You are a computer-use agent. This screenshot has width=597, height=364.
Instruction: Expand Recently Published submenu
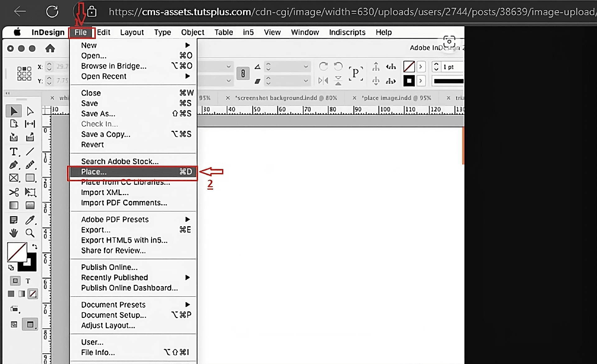(187, 278)
